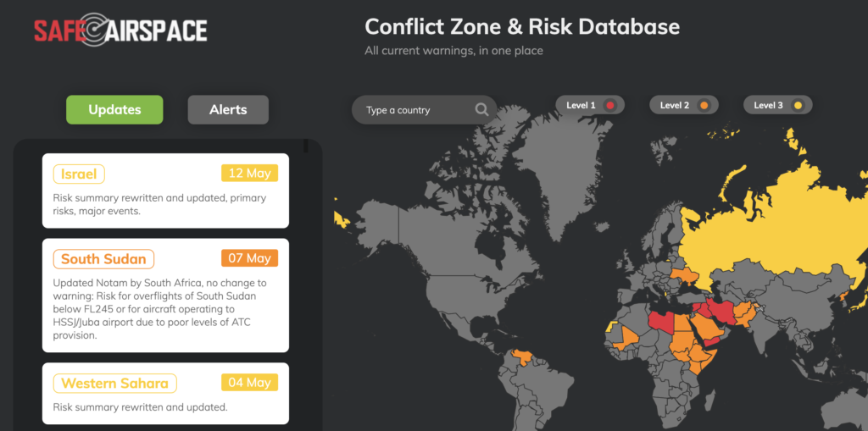This screenshot has height=431, width=868.
Task: Click the Safe Airspace logo
Action: pyautogui.click(x=120, y=30)
